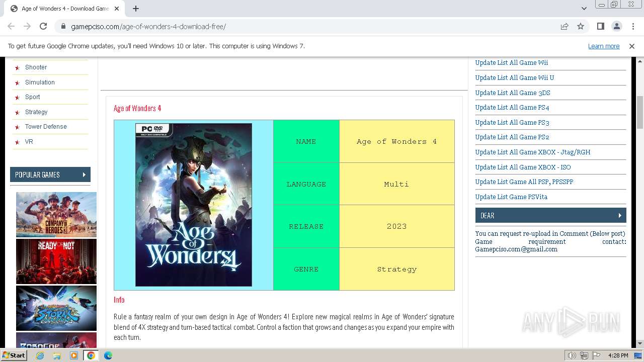Open the RoboCop game thumbnail
The height and width of the screenshot is (362, 644).
(56, 340)
